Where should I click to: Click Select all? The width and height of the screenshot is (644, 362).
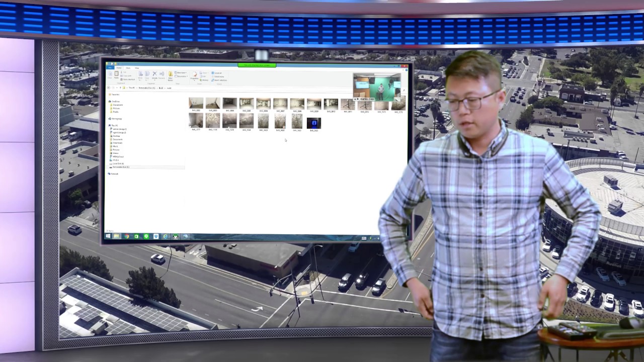[x=216, y=73]
